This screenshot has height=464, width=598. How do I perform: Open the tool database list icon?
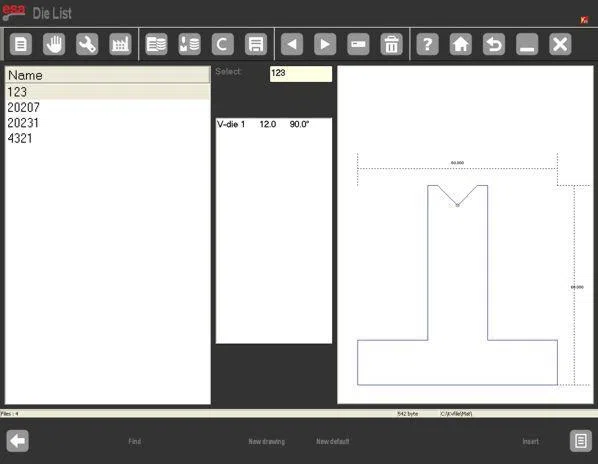156,44
